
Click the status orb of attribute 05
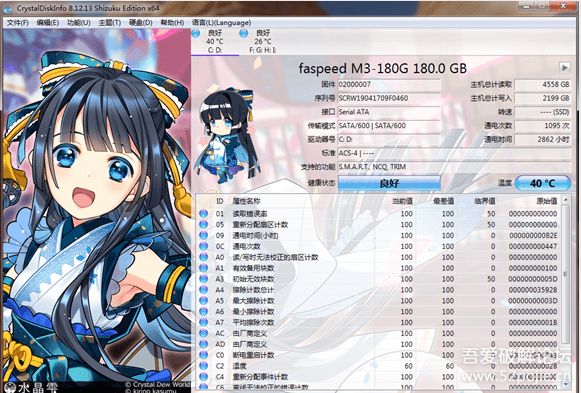tap(203, 224)
